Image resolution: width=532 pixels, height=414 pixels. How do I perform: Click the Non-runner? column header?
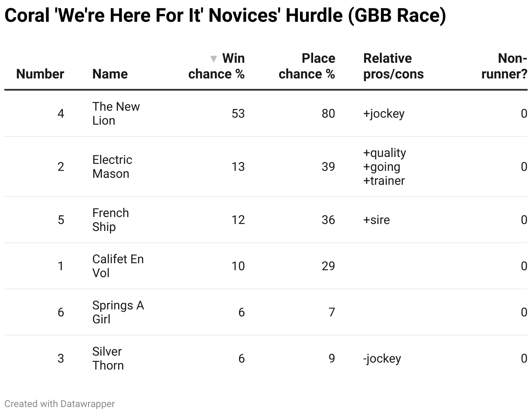(x=505, y=66)
